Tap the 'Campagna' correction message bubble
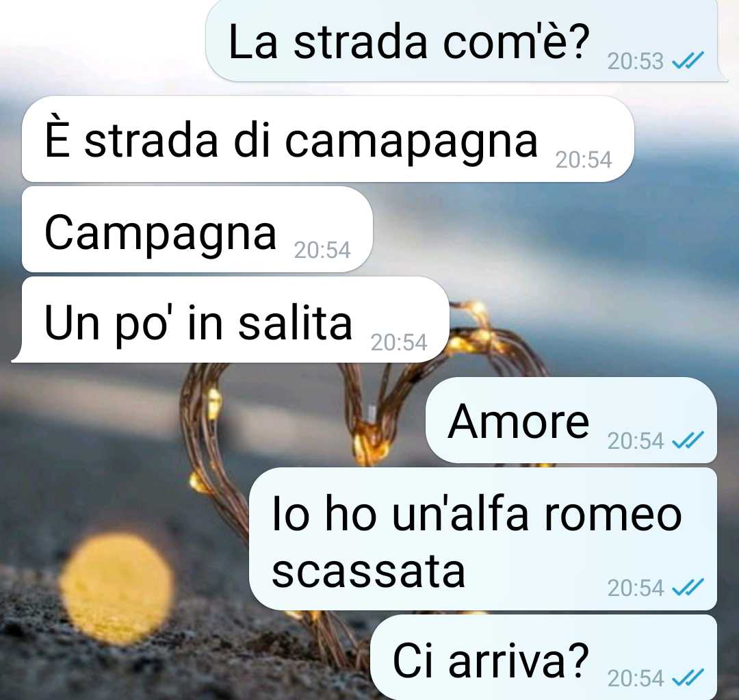This screenshot has height=700, width=739. pos(197,229)
